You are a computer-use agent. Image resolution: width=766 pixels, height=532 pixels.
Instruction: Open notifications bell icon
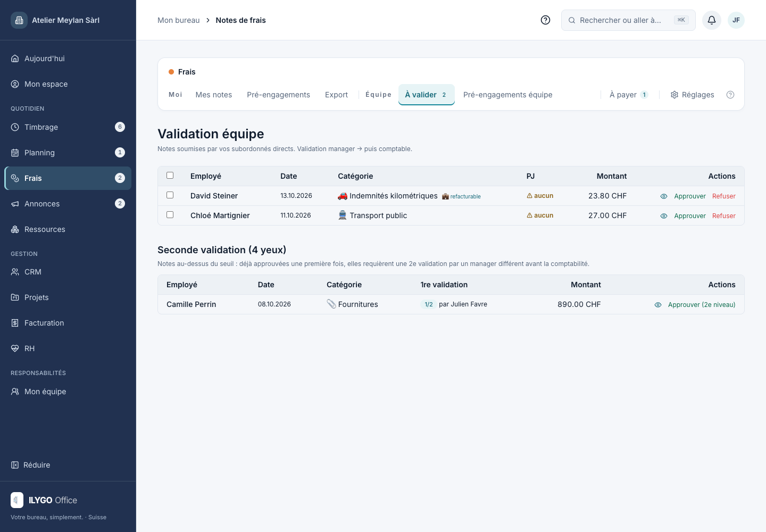pyautogui.click(x=712, y=20)
